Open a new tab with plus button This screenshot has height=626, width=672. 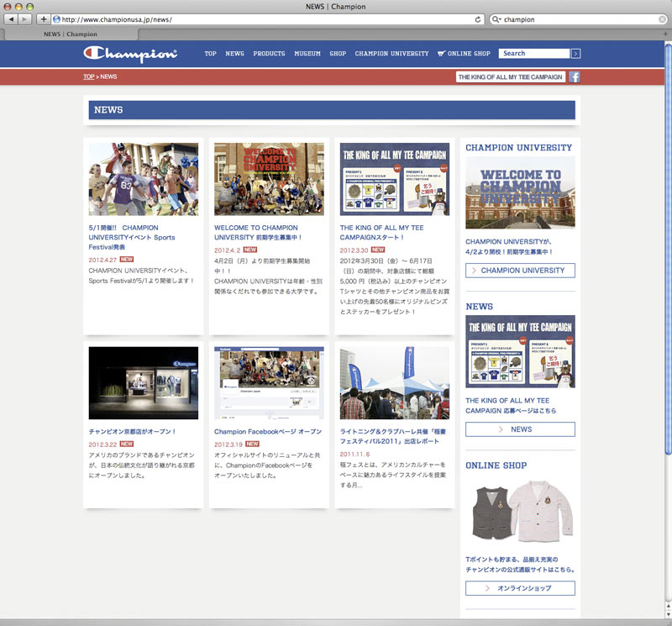[44, 18]
